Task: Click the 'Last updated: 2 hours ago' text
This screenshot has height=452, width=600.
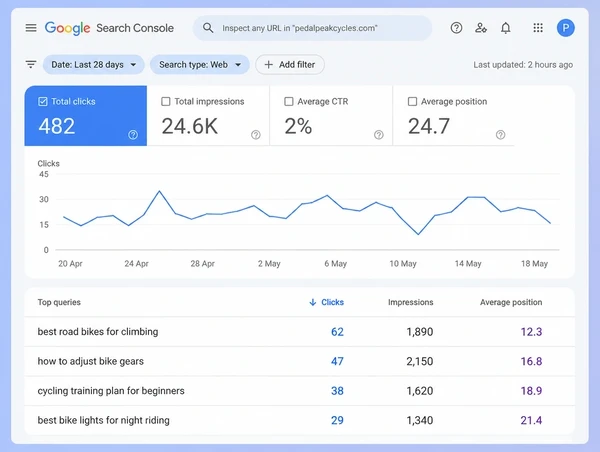Action: tap(523, 65)
